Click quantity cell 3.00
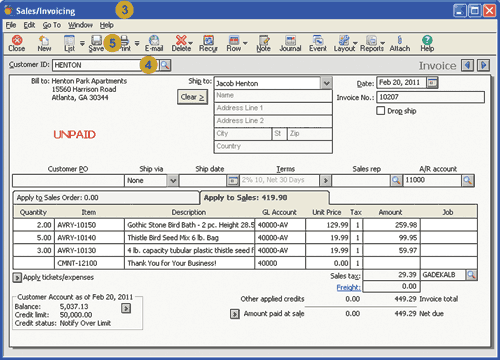 [x=33, y=250]
